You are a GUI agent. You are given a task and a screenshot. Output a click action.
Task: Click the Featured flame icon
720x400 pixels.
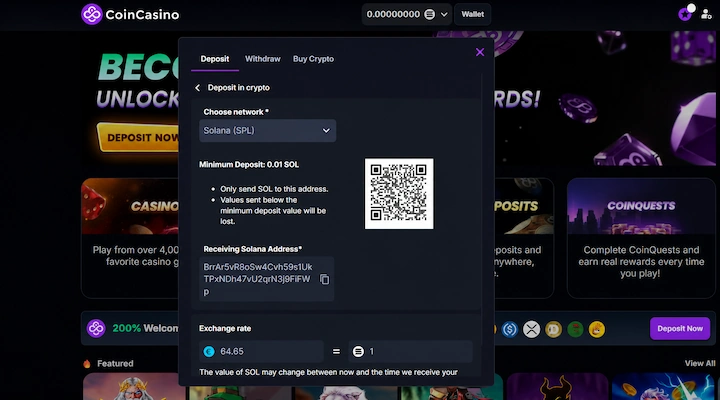(87, 364)
